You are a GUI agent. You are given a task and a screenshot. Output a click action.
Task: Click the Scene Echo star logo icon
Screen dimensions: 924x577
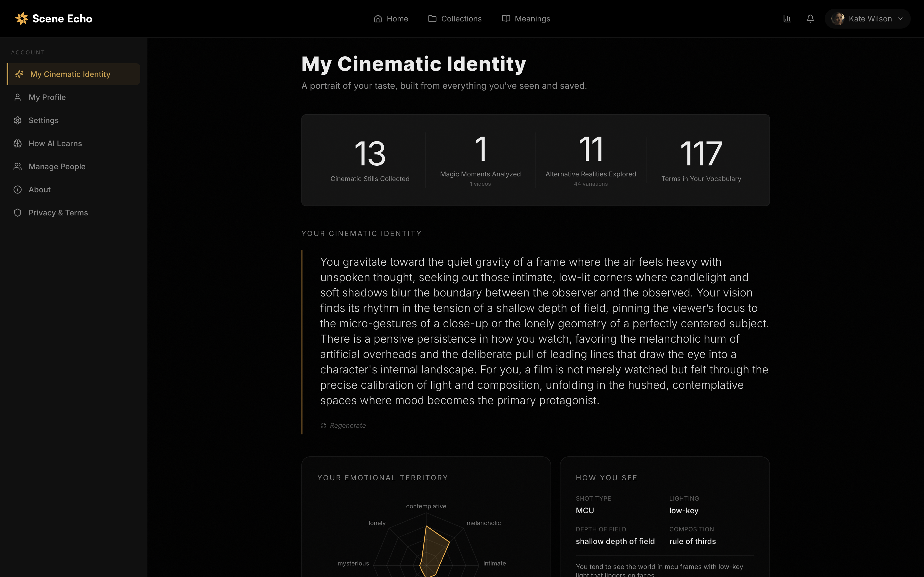[x=22, y=19]
